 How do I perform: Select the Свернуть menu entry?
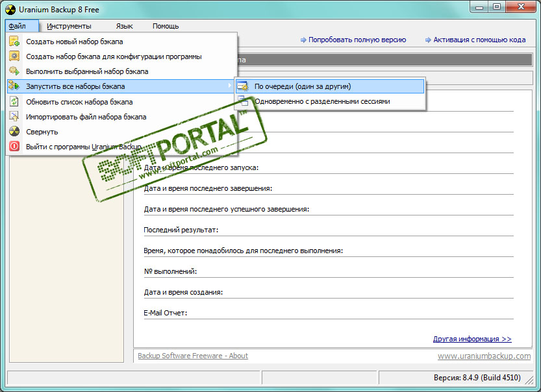tap(122, 132)
